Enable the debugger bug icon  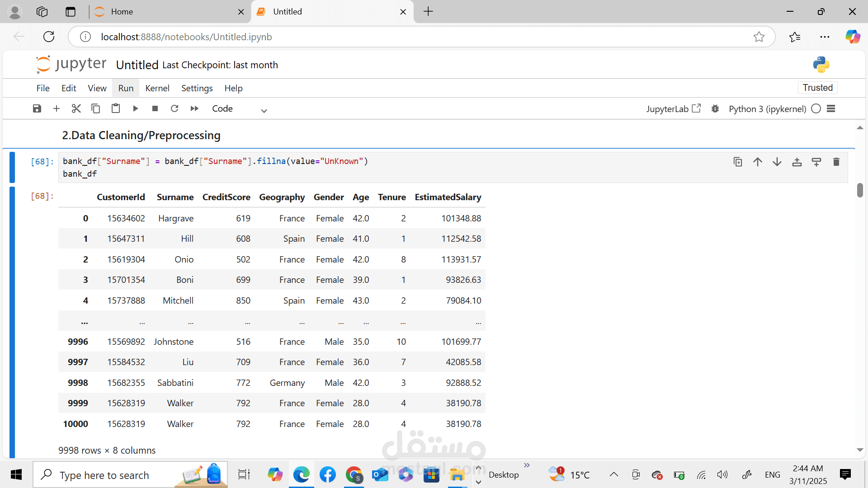coord(715,108)
